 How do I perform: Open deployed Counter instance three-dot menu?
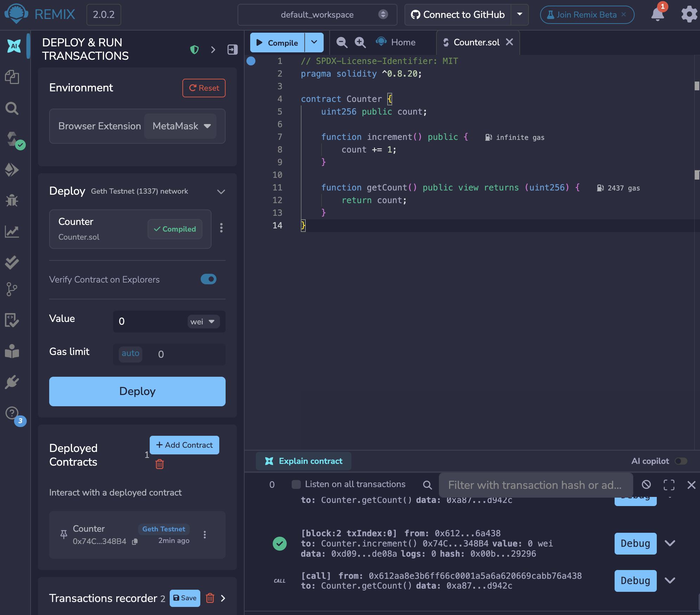tap(205, 535)
